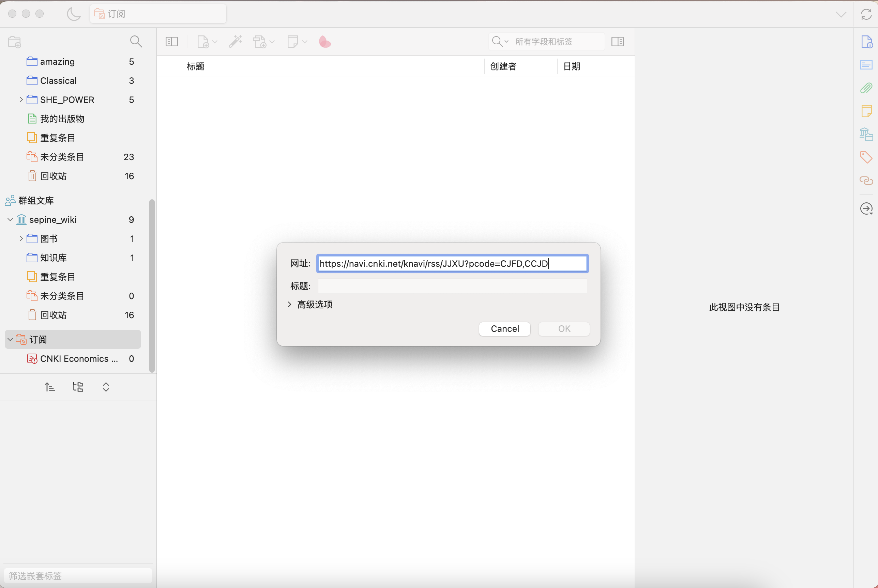The image size is (878, 588).
Task: Click the 标题 title field in dialog
Action: 452,286
